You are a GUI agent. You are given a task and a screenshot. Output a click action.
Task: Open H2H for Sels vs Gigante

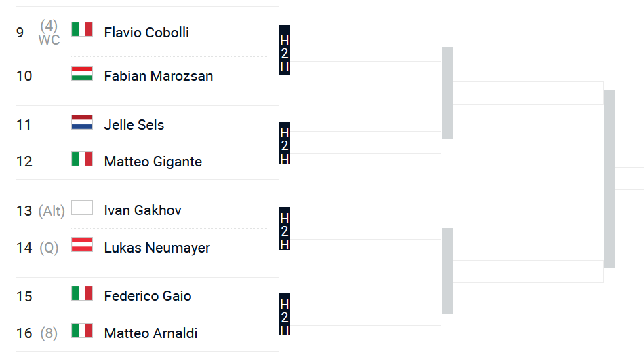(x=285, y=143)
